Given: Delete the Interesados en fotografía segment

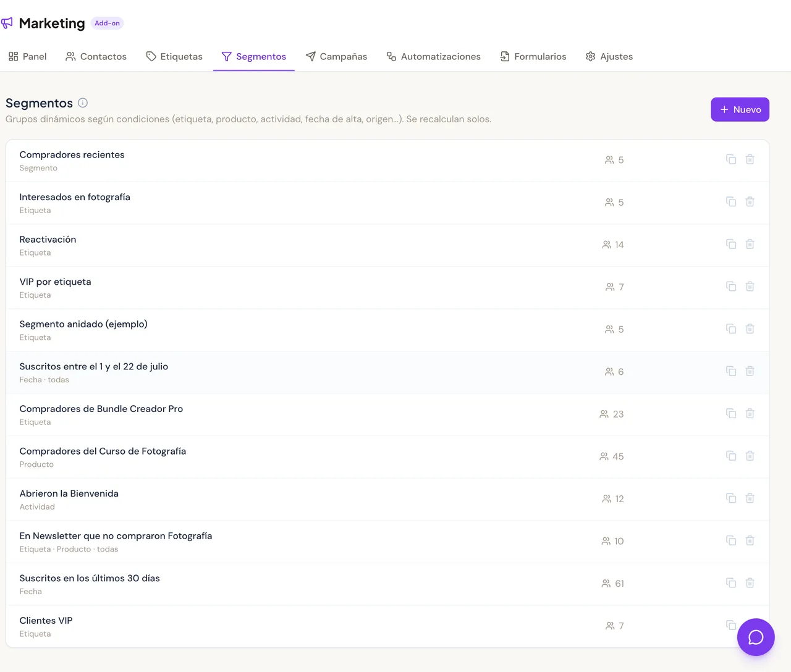Looking at the screenshot, I should pos(750,202).
